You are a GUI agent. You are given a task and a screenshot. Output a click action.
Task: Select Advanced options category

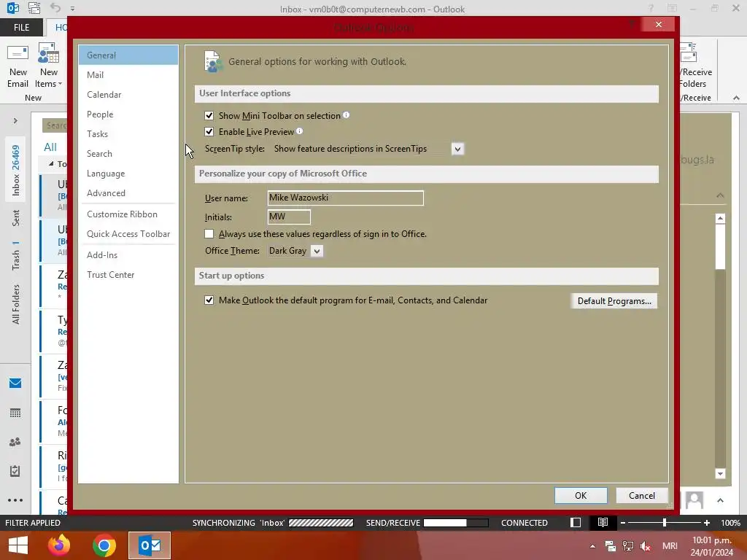(x=128, y=192)
